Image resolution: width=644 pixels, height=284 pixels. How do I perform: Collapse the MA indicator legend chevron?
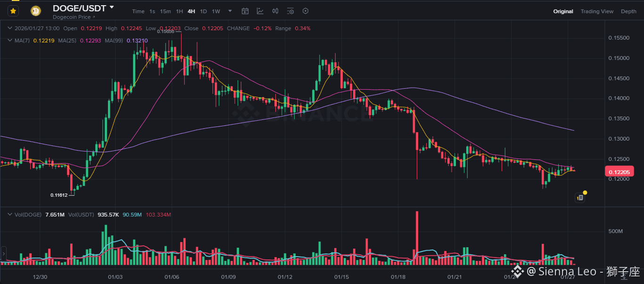click(x=10, y=41)
